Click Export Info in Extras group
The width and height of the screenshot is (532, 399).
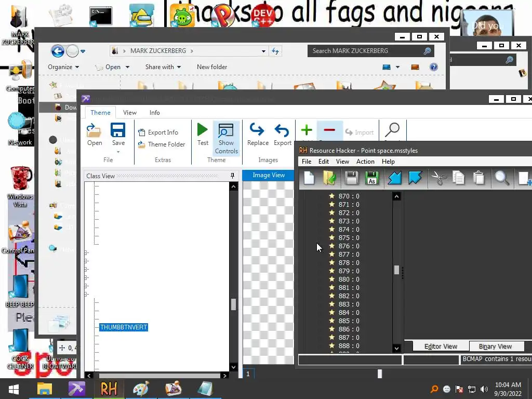click(x=158, y=132)
